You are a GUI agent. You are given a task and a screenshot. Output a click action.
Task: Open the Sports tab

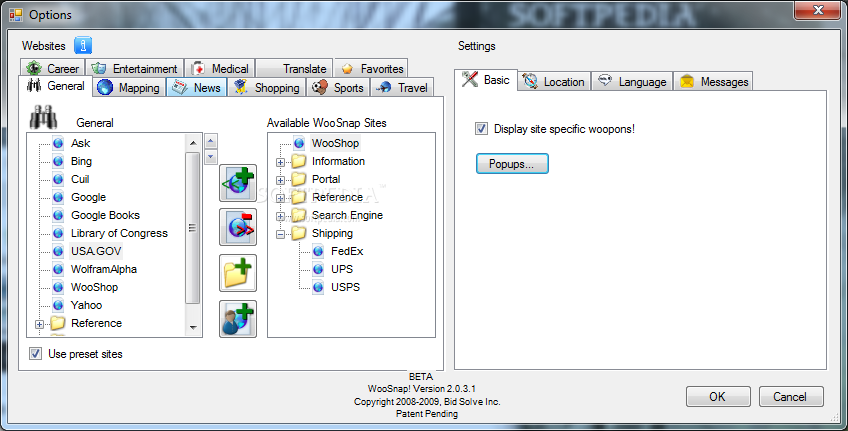coord(338,88)
